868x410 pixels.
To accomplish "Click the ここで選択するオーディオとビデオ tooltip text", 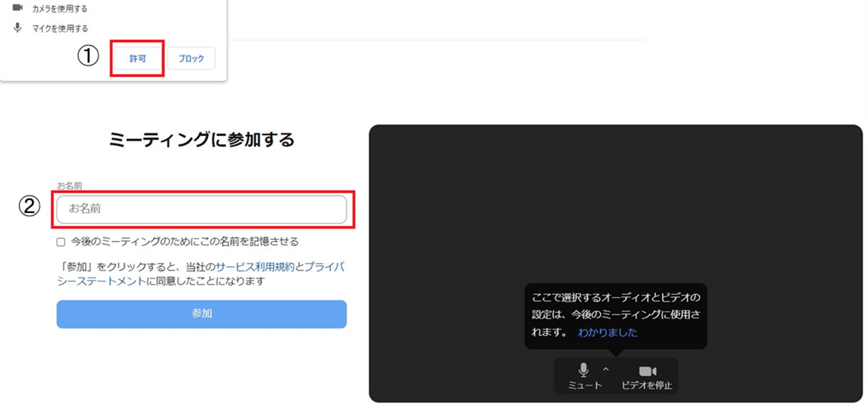I will tap(616, 314).
